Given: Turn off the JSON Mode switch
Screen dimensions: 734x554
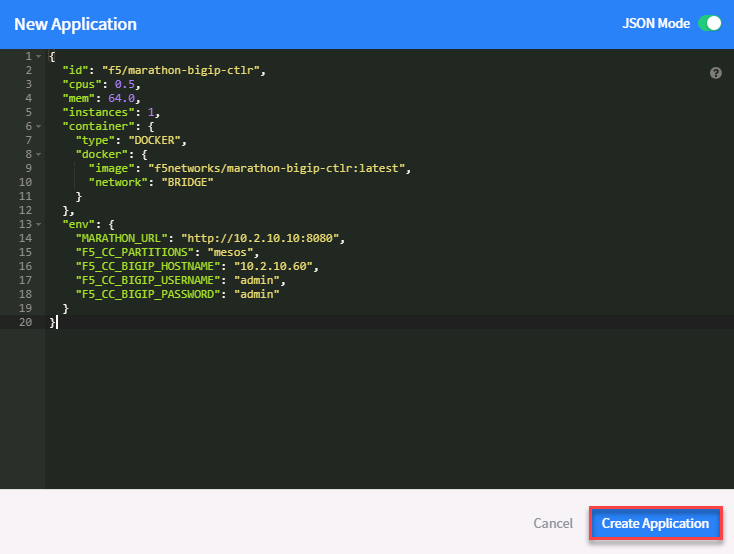Looking at the screenshot, I should pos(710,23).
